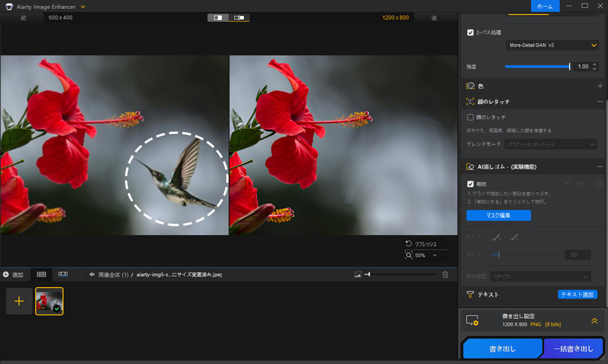Click the 一括書き出し batch export button
The width and height of the screenshot is (608, 364).
[573, 348]
